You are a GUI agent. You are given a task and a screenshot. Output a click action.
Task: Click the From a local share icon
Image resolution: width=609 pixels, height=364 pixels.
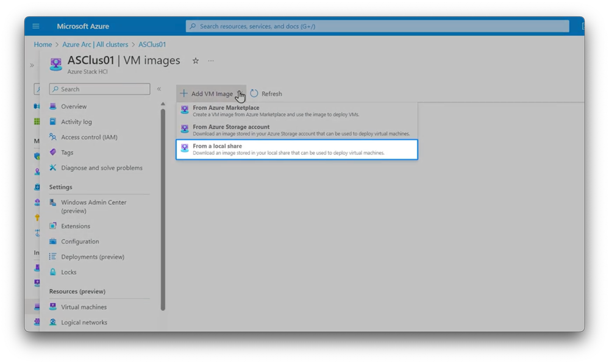click(x=185, y=148)
